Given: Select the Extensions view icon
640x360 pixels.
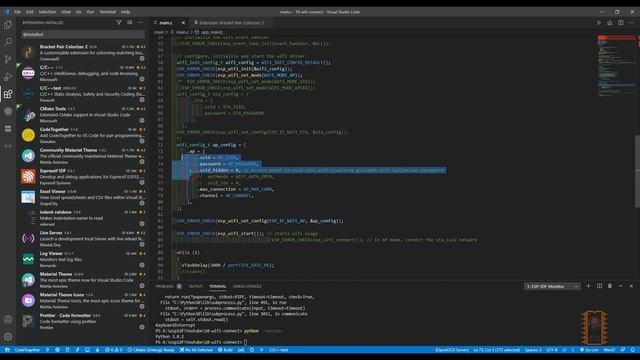Looking at the screenshot, I should click(8, 94).
